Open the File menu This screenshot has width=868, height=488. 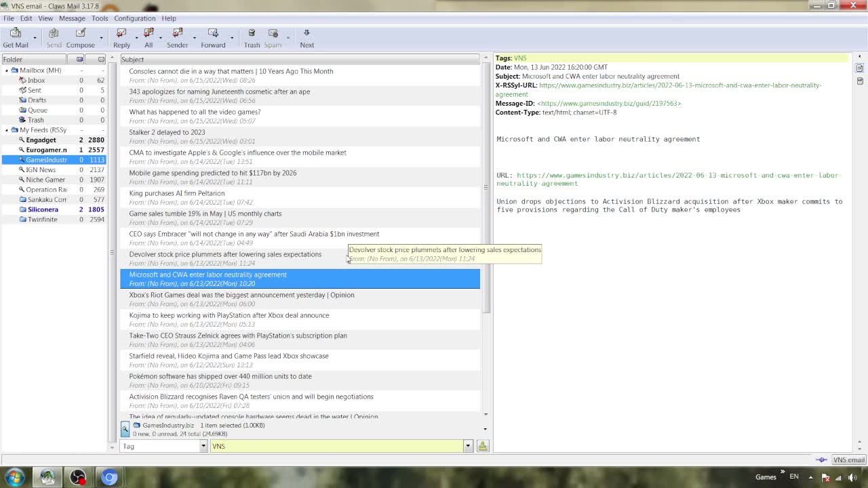click(8, 18)
